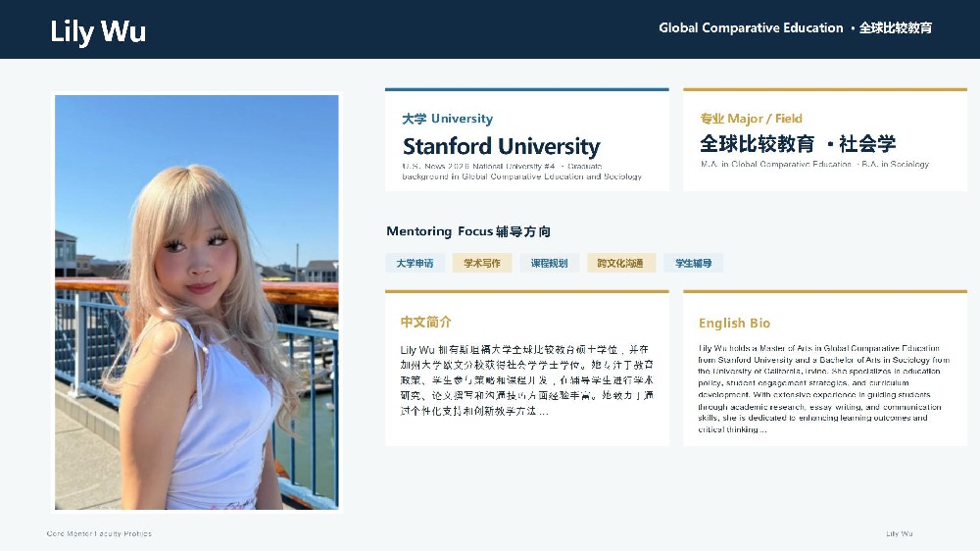
Task: Click the 全球比较教育・社会学 heading
Action: click(x=798, y=144)
